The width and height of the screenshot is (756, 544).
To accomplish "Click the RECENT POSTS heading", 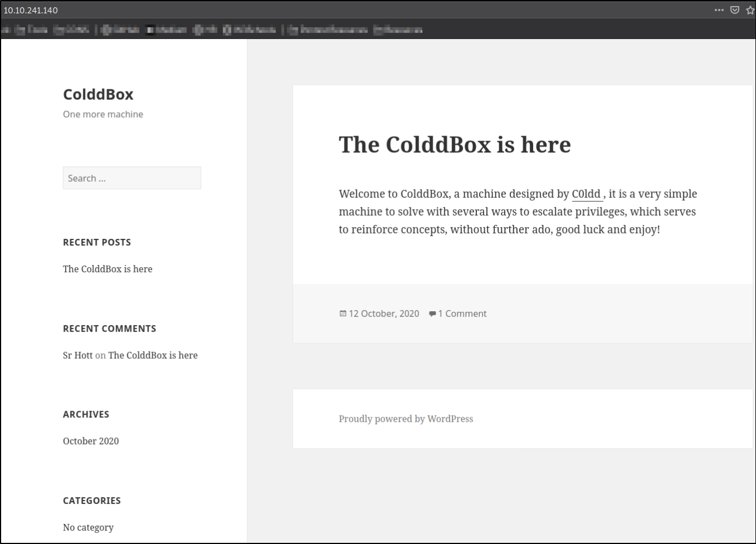I will (97, 242).
